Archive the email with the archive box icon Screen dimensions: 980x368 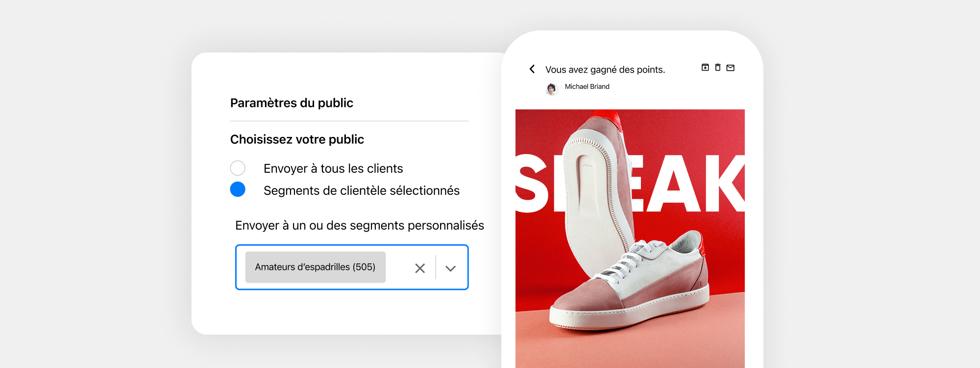pos(705,67)
